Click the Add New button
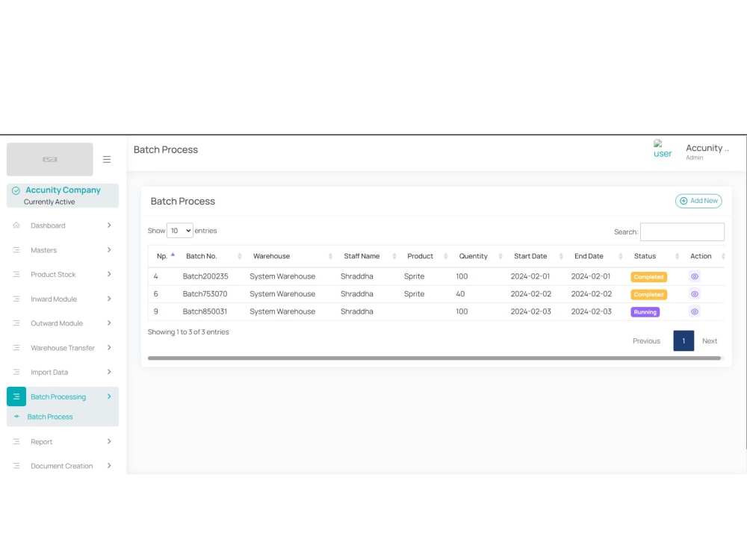Screen dimensions: 747x560 pos(698,201)
